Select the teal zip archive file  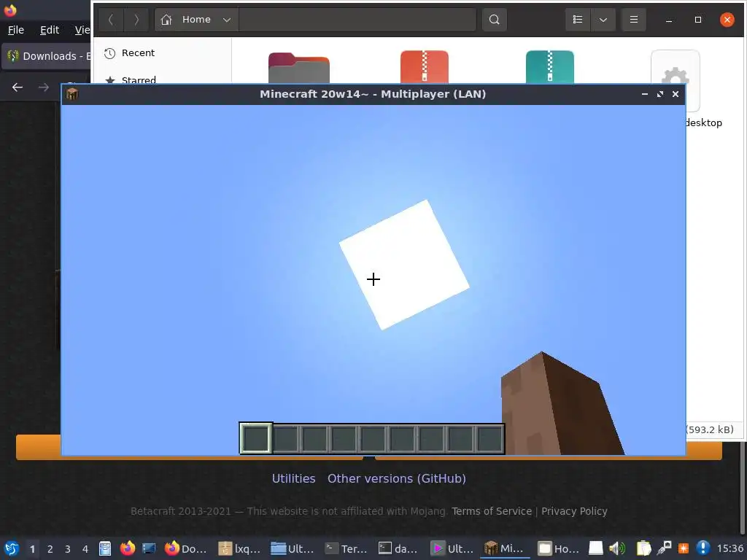[x=550, y=66]
